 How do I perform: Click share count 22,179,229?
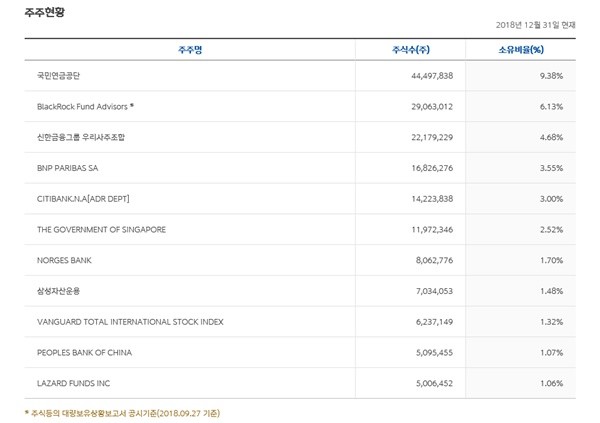pos(432,137)
